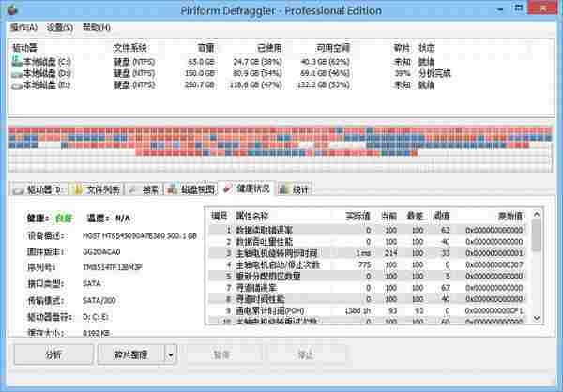Image resolution: width=563 pixels, height=392 pixels.
Task: Sort drive list by 容量 column header
Action: [206, 48]
